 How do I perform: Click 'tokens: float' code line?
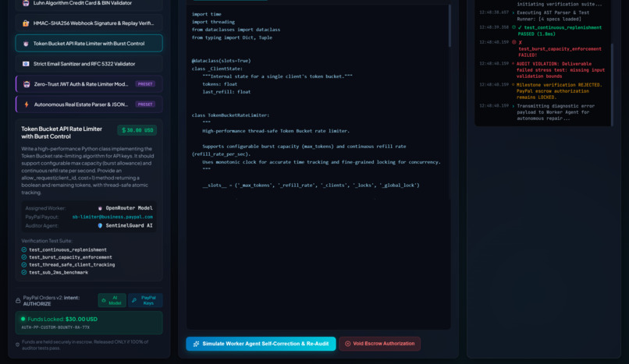click(220, 84)
